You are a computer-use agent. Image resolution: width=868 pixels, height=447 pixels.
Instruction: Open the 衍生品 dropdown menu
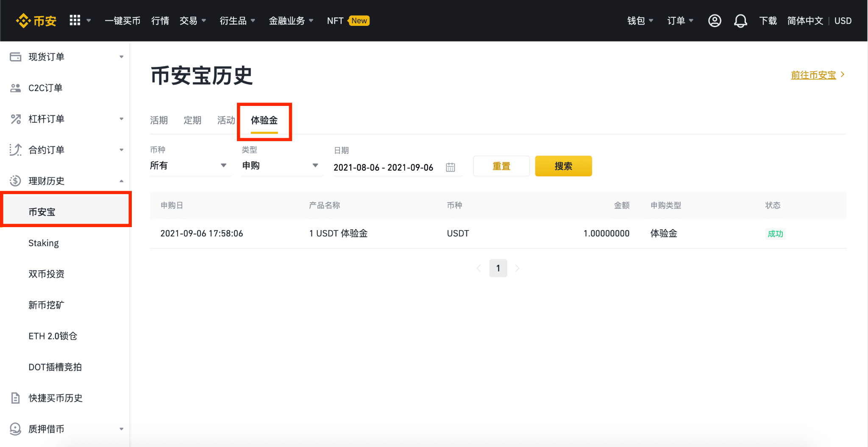click(x=237, y=21)
